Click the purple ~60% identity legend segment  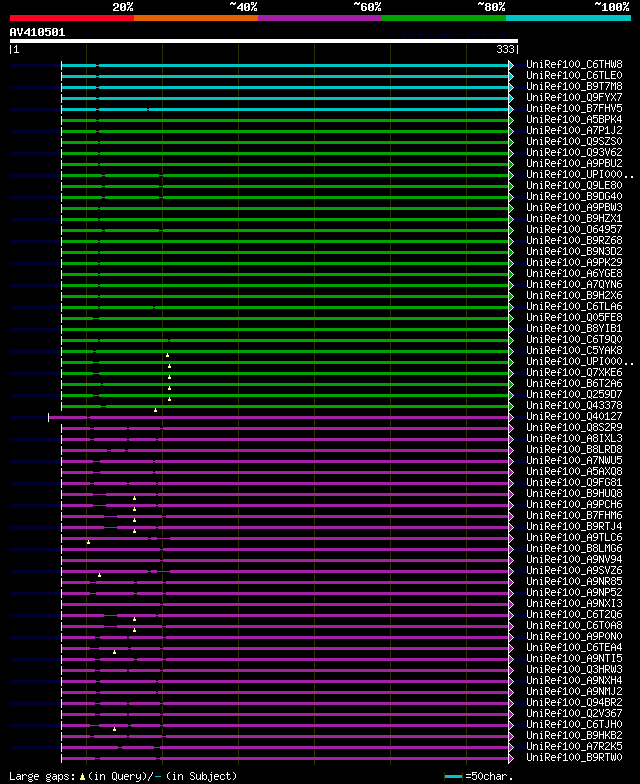pyautogui.click(x=320, y=18)
